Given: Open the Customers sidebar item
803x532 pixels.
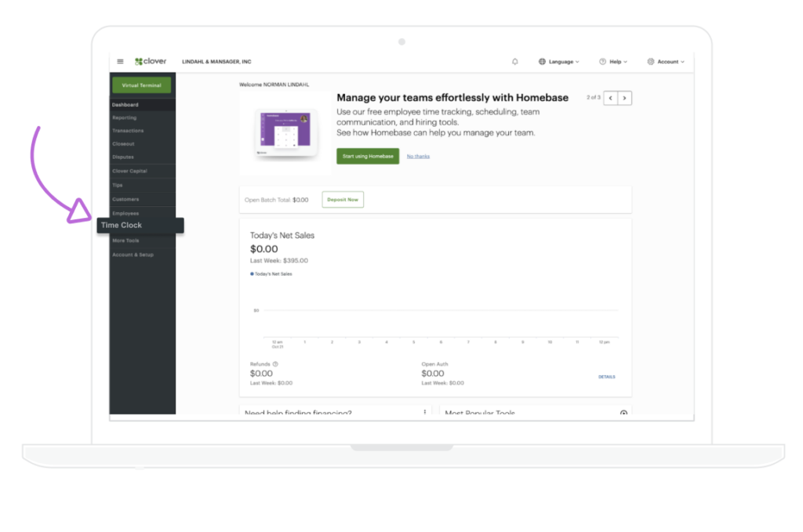Looking at the screenshot, I should (125, 199).
